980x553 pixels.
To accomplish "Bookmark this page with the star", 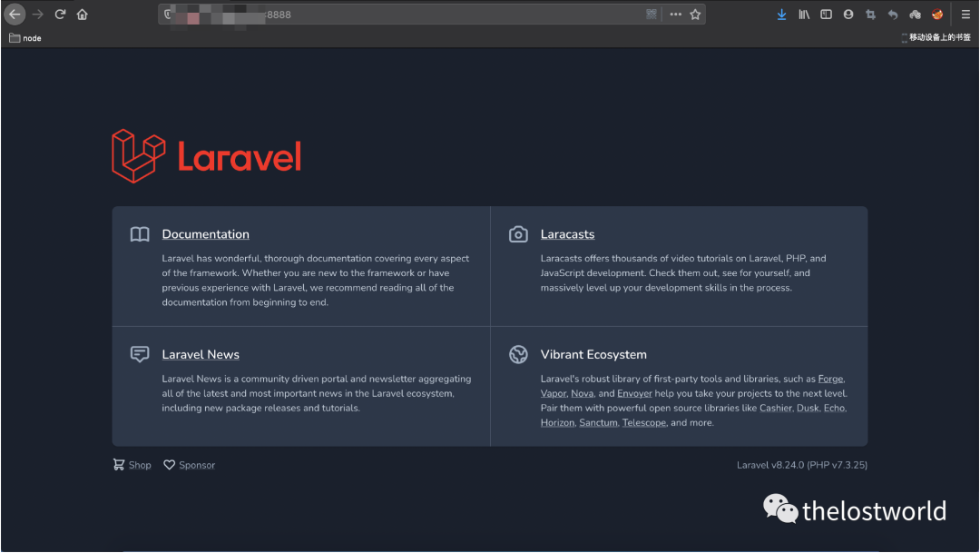I will tap(695, 15).
